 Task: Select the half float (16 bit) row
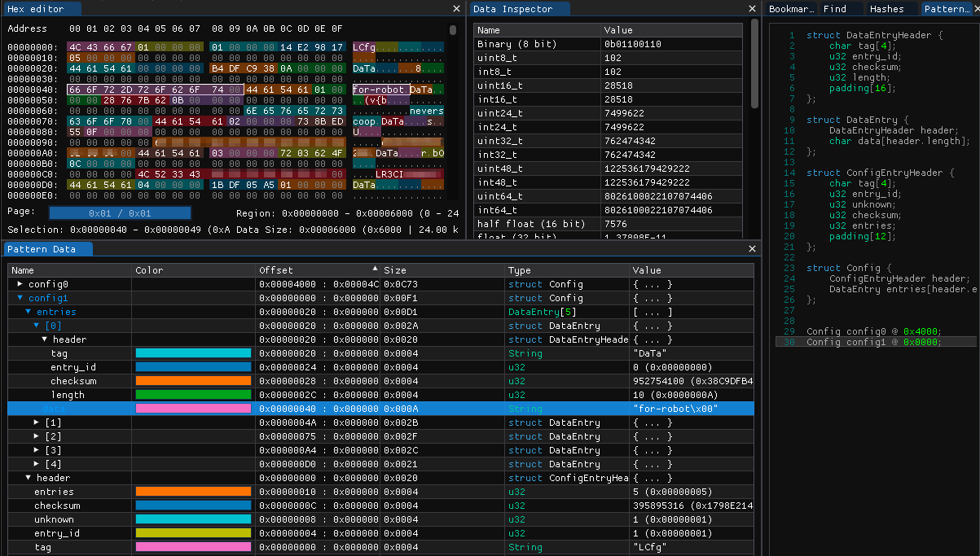pyautogui.click(x=608, y=224)
